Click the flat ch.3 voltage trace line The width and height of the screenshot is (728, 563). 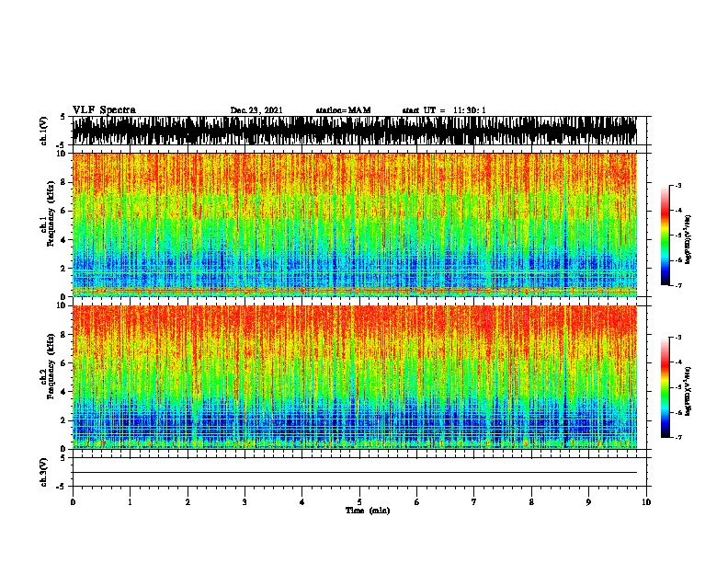click(355, 473)
